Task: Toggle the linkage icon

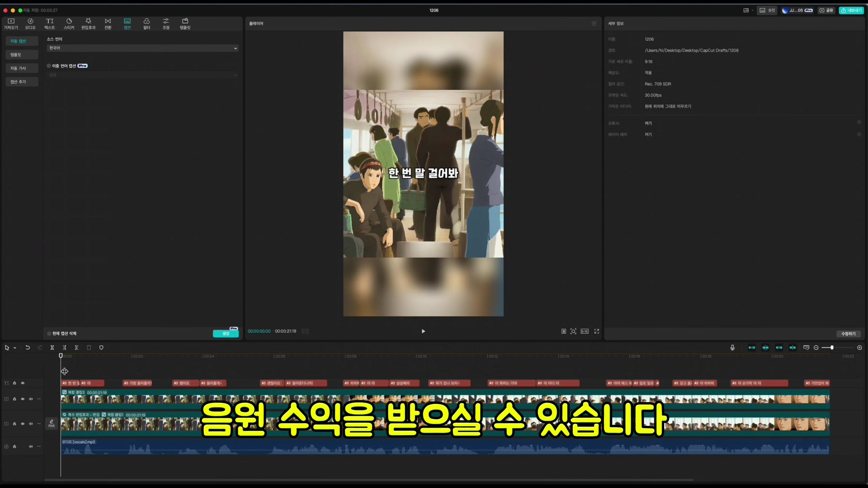Action: tap(779, 348)
